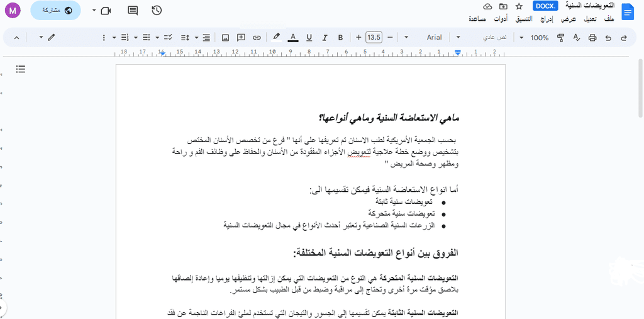Open the more options three-dot menu
Viewport: 644px width, 319px height.
click(x=104, y=38)
